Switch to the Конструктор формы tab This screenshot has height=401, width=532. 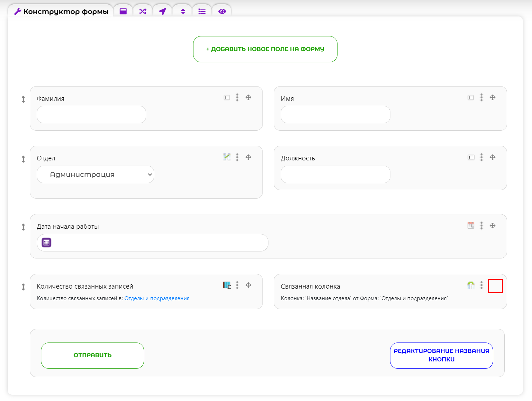pos(61,12)
